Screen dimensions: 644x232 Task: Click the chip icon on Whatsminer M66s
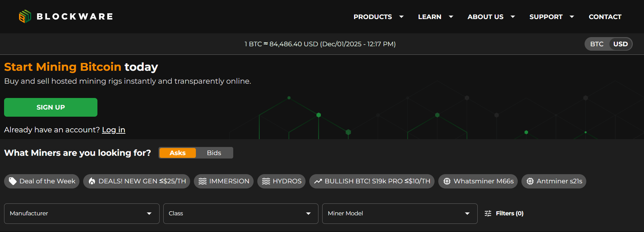[x=447, y=181]
